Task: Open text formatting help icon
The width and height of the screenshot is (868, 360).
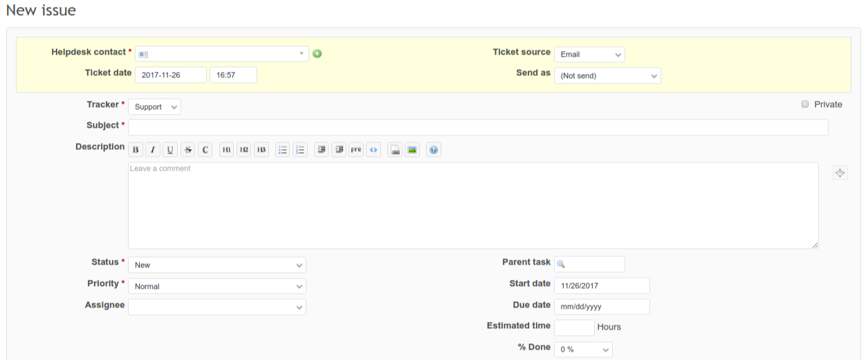Action: [434, 150]
